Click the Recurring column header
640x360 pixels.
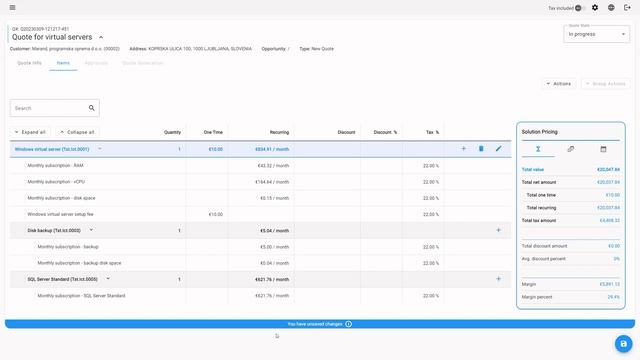tap(279, 132)
